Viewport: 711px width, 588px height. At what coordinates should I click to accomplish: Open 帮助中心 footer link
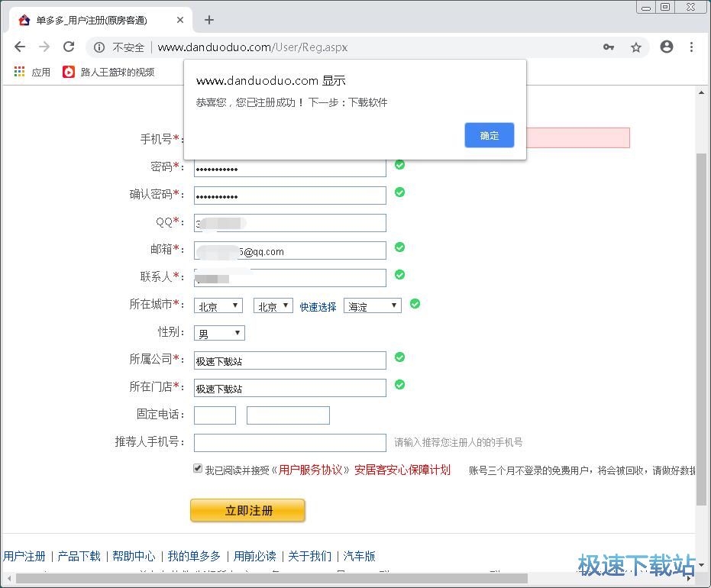tap(134, 556)
